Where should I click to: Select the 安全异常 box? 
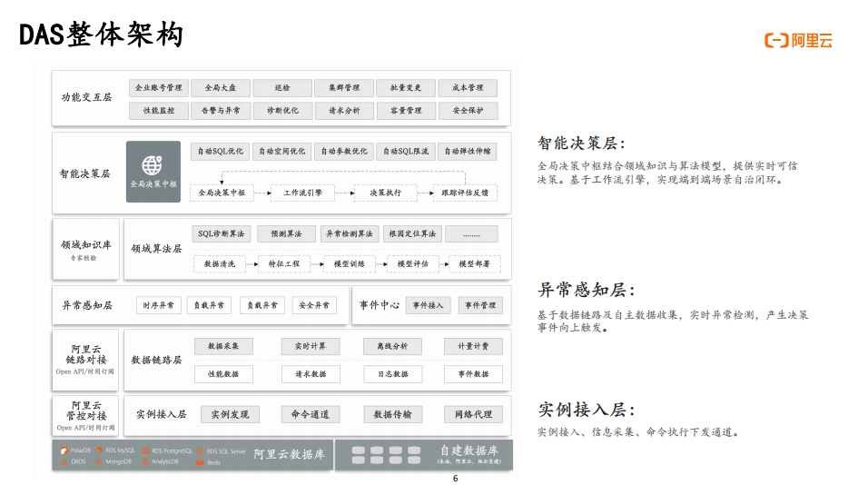tap(314, 305)
